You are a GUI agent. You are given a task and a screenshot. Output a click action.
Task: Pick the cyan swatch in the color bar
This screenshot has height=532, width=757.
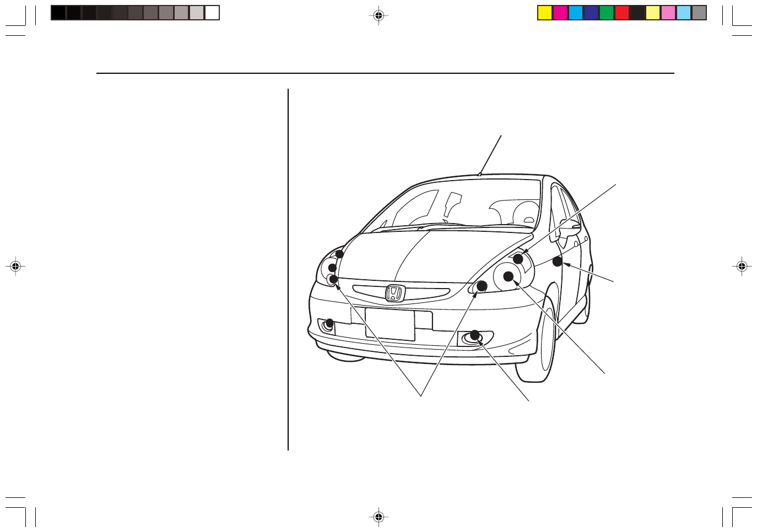coord(576,13)
